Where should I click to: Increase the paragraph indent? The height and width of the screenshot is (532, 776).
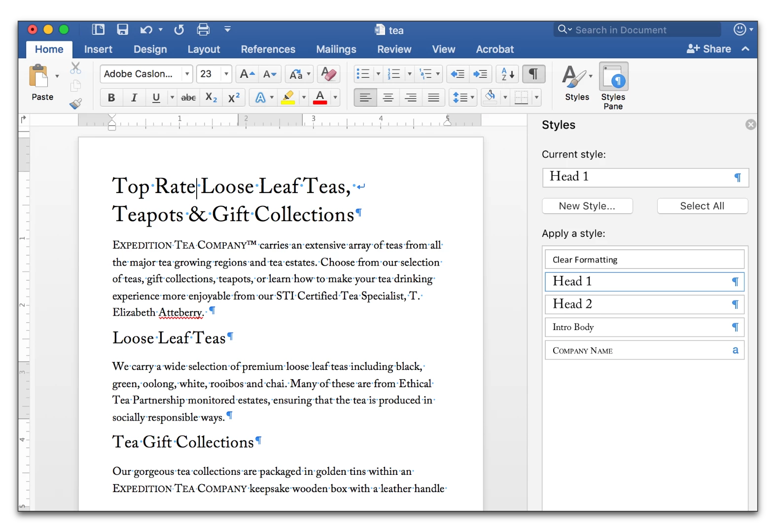pyautogui.click(x=480, y=74)
